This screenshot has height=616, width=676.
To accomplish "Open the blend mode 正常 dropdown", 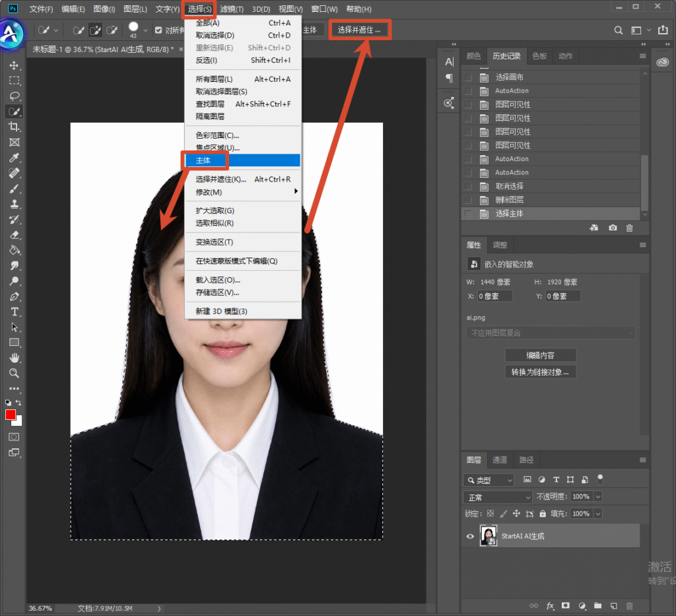I will [498, 497].
